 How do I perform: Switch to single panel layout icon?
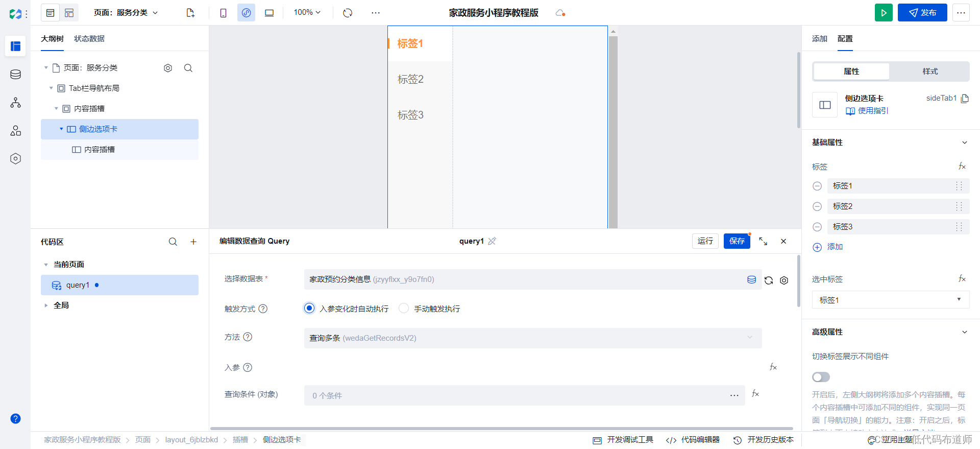click(50, 13)
